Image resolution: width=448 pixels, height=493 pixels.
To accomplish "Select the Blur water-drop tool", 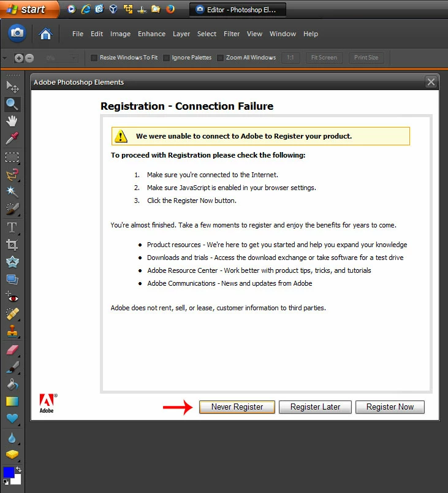I will point(12,438).
